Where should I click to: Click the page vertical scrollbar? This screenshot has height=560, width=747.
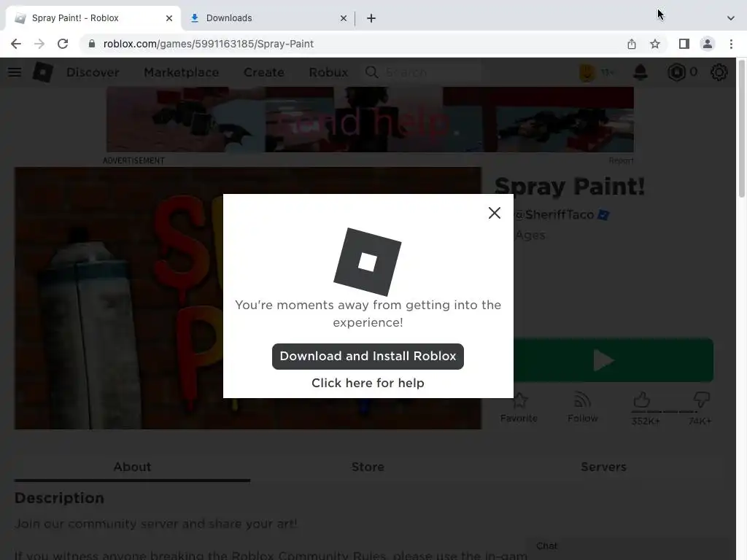(742, 128)
